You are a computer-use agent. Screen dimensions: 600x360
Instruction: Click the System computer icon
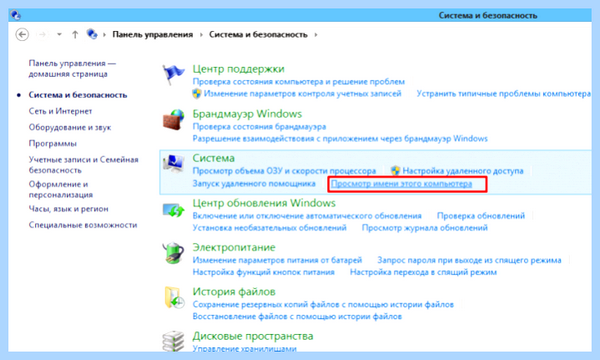coord(174,163)
